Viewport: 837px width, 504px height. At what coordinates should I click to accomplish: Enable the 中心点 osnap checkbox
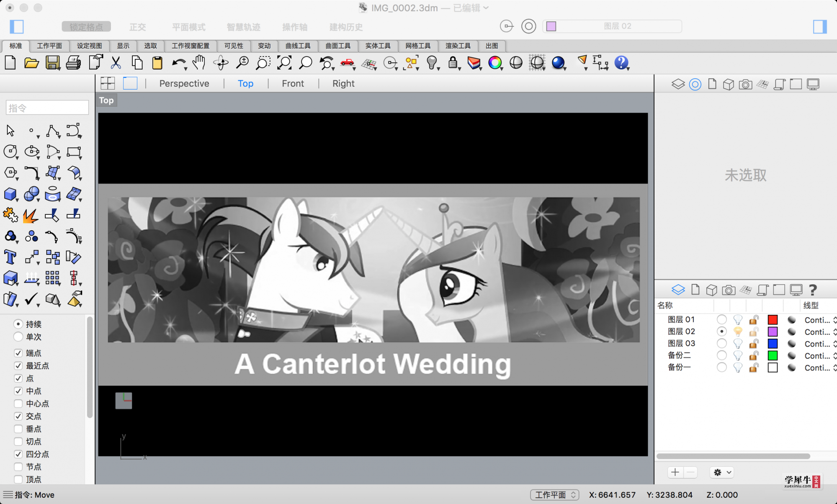pyautogui.click(x=18, y=404)
